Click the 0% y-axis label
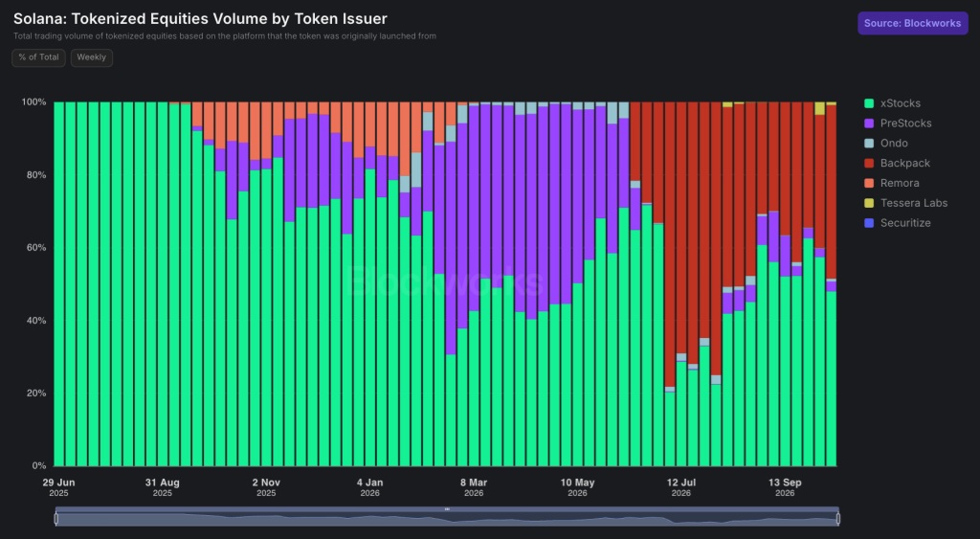 [38, 466]
